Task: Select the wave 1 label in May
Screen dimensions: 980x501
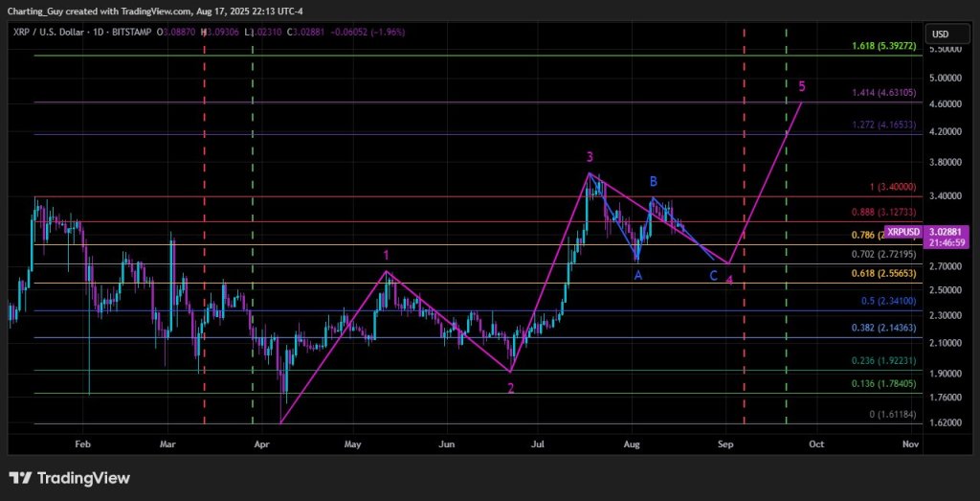Action: pyautogui.click(x=386, y=256)
